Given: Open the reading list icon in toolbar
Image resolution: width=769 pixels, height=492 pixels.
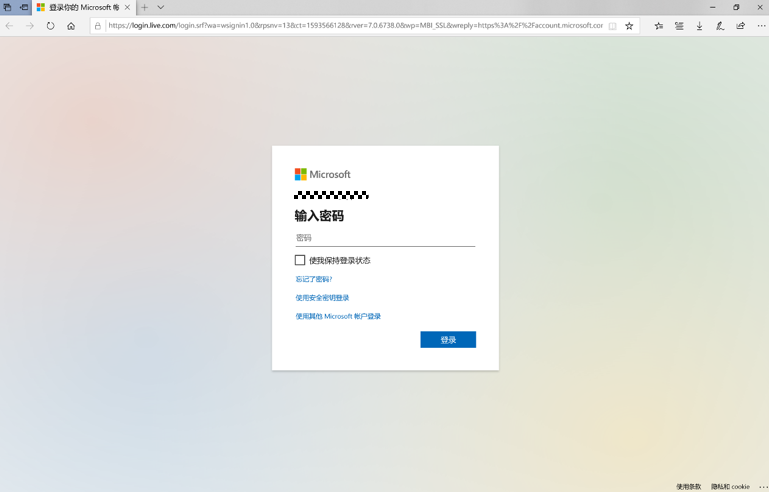Looking at the screenshot, I should click(x=679, y=26).
